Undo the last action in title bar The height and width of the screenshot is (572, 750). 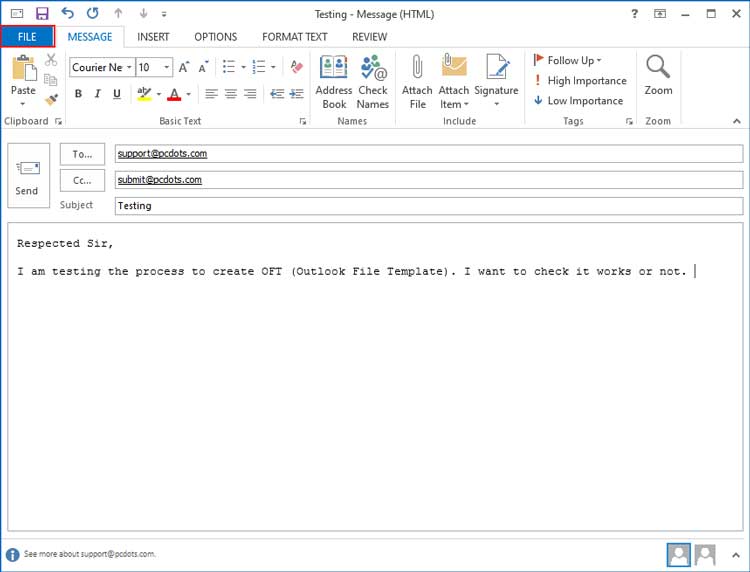click(x=67, y=13)
